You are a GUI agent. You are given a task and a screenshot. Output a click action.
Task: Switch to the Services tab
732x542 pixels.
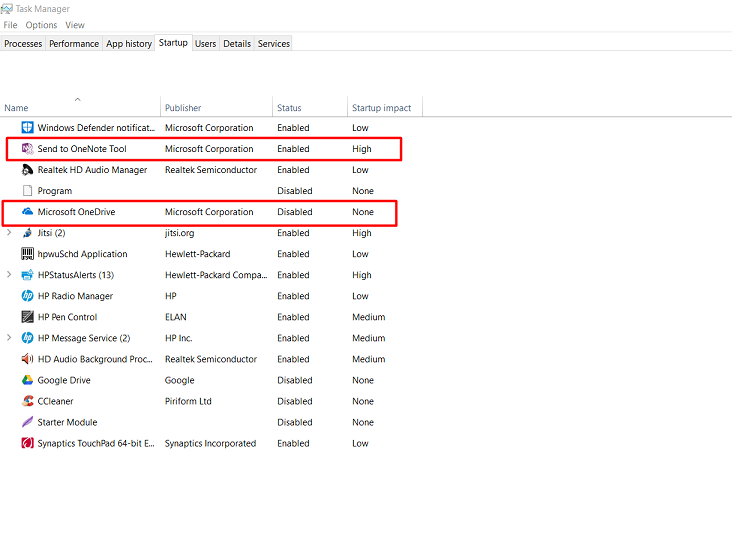pos(274,43)
